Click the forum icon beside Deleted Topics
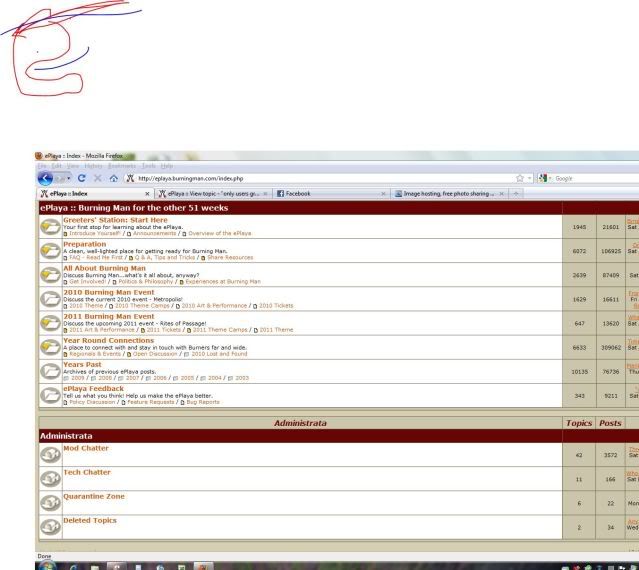This screenshot has height=570, width=639. click(x=50, y=527)
